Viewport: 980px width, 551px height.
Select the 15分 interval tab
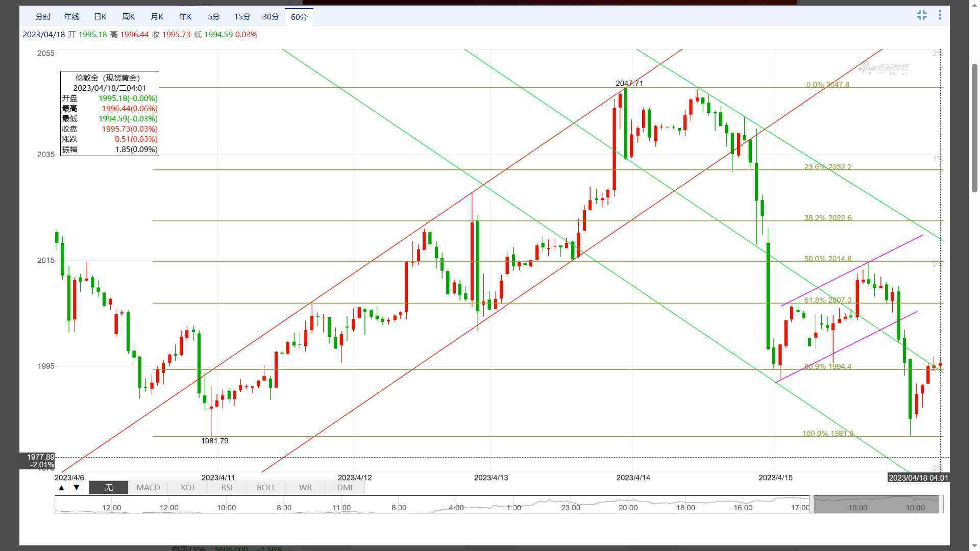[x=242, y=17]
